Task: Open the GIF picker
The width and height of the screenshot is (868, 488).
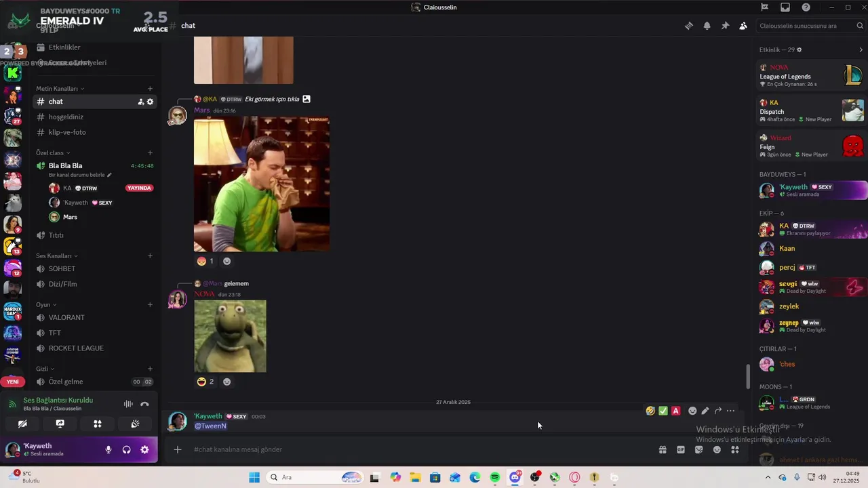Action: (681, 449)
